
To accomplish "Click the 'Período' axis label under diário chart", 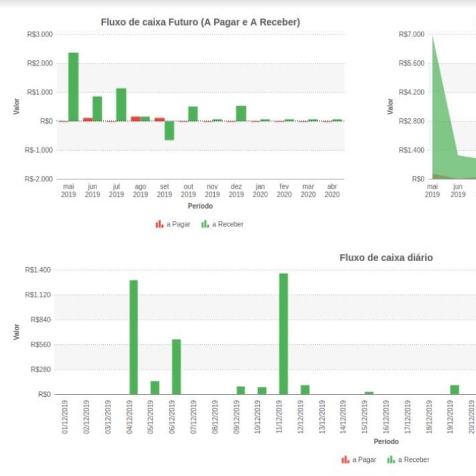I will point(386,442).
